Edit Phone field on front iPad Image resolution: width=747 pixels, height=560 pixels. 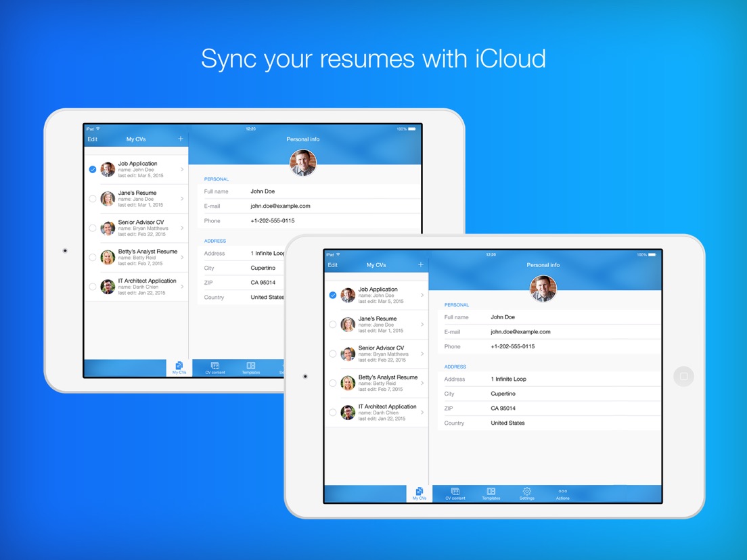point(549,347)
